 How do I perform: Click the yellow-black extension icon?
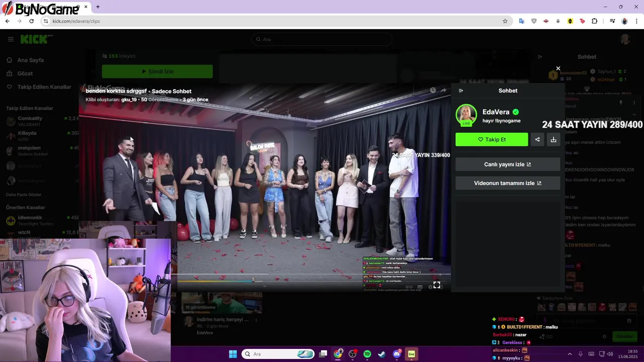[570, 21]
